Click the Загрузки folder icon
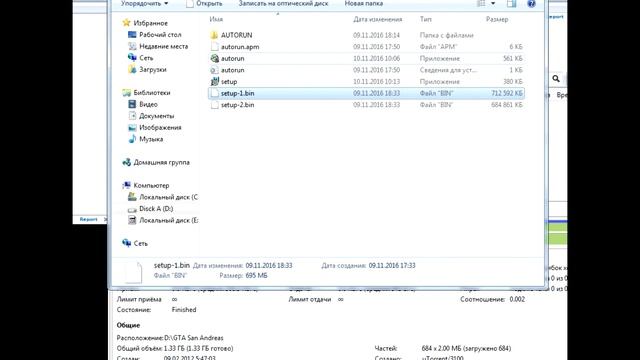 coord(132,69)
